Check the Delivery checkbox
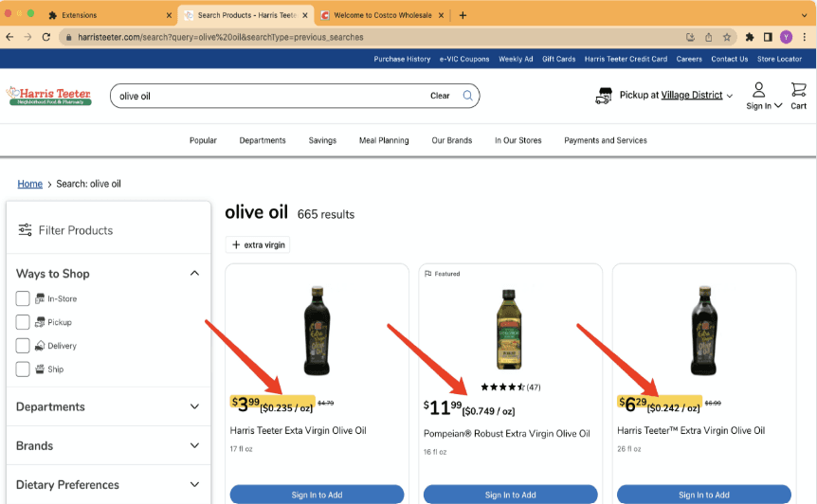Screen dimensions: 817x504 [x=23, y=345]
